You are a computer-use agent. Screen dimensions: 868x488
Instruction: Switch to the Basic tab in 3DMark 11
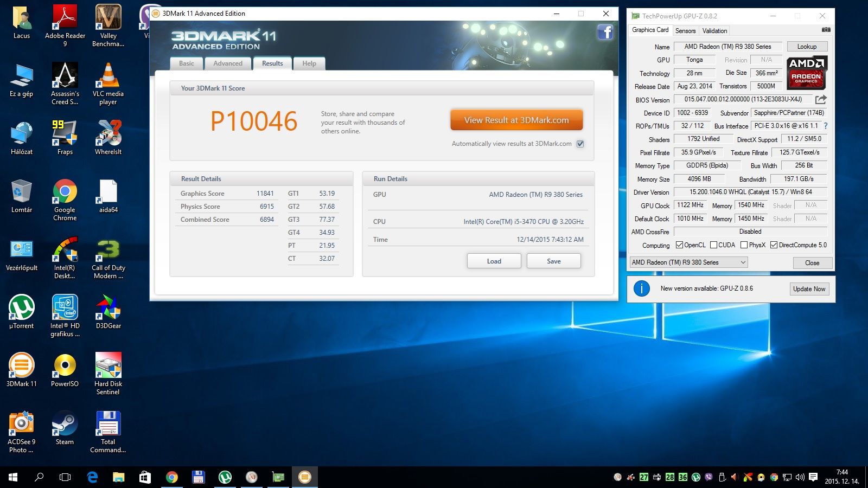pos(187,63)
